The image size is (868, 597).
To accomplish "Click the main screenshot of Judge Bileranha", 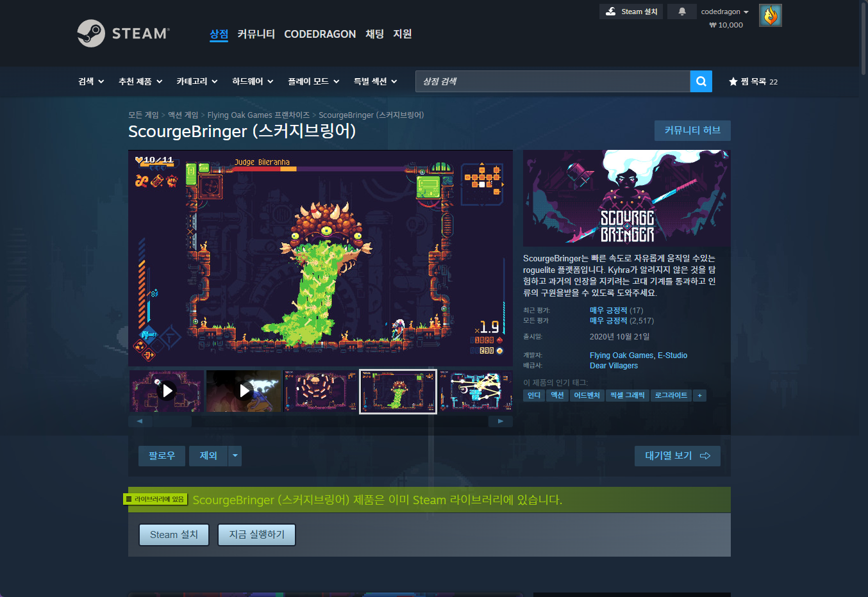I will (321, 258).
